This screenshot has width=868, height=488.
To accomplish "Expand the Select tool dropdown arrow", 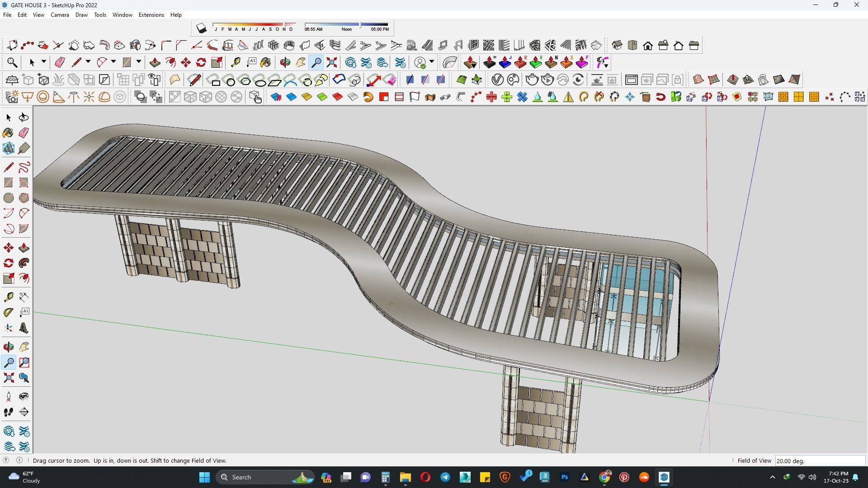I will [44, 62].
